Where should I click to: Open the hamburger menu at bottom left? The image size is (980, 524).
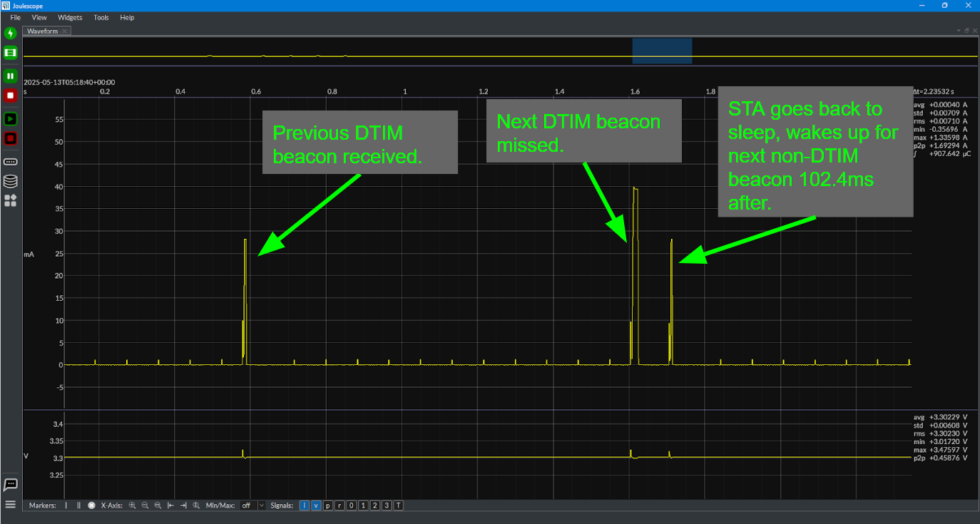10,505
